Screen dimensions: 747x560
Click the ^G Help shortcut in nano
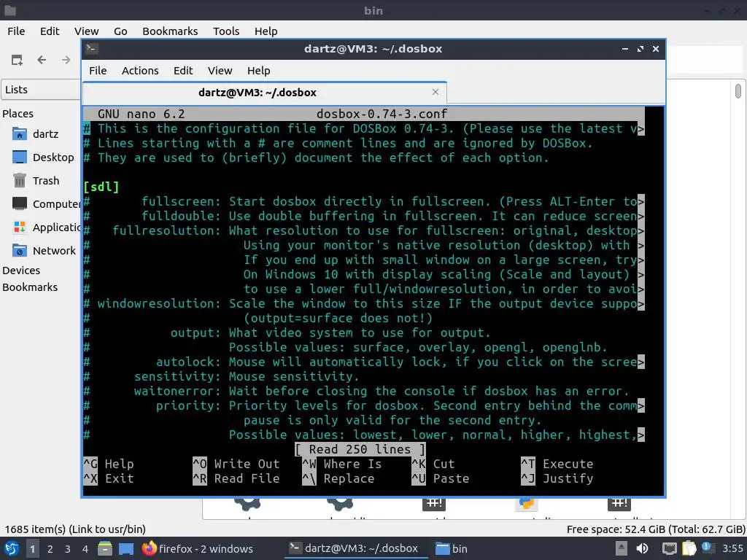click(x=109, y=464)
